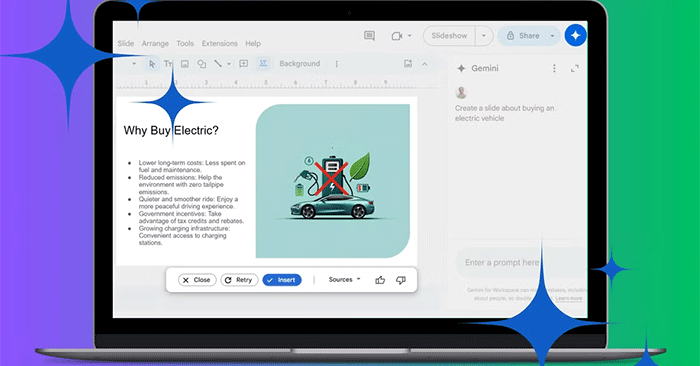700x366 pixels.
Task: Click the Lower long-term costs bullet
Action: [192, 166]
